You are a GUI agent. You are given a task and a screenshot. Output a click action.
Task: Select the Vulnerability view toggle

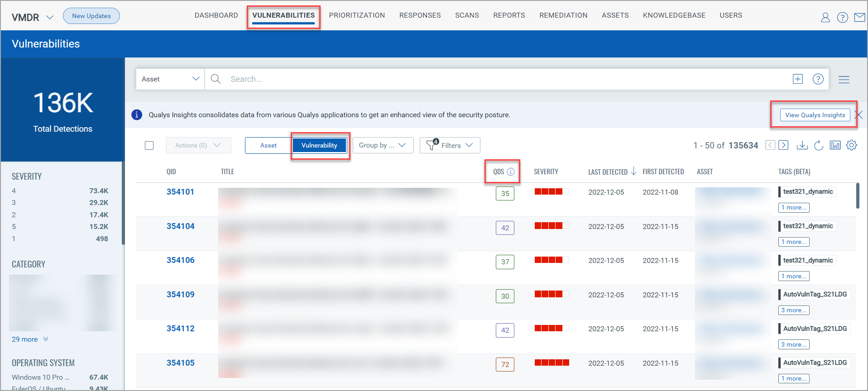(x=319, y=145)
